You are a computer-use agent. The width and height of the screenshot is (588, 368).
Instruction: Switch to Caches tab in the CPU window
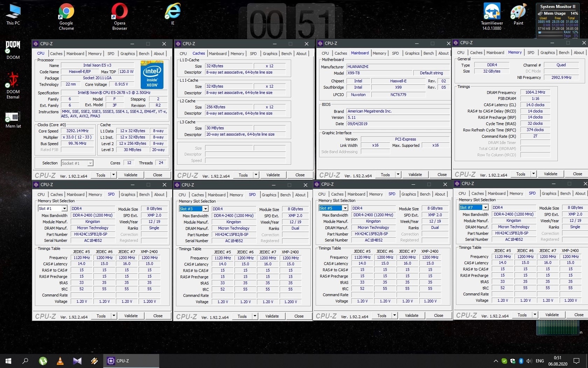pos(56,54)
